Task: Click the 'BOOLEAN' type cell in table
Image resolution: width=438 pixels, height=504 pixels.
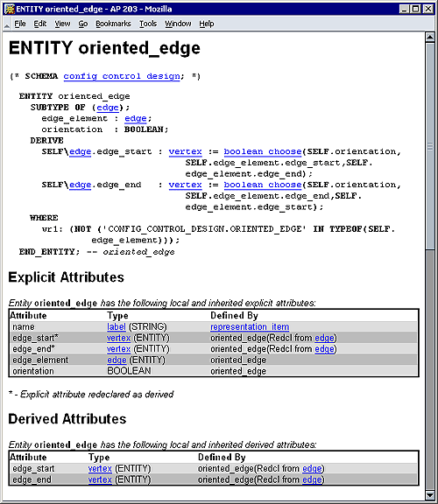Action: (129, 371)
